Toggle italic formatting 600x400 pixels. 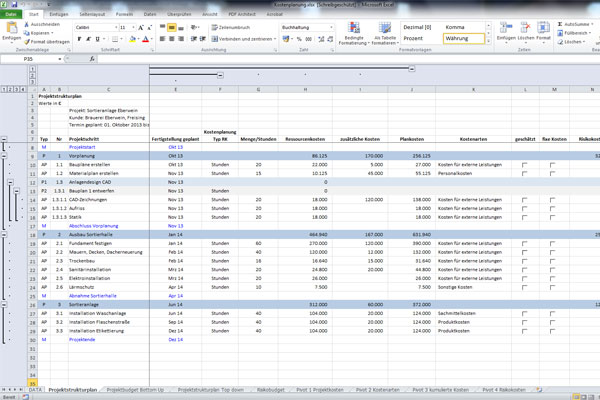tap(86, 39)
